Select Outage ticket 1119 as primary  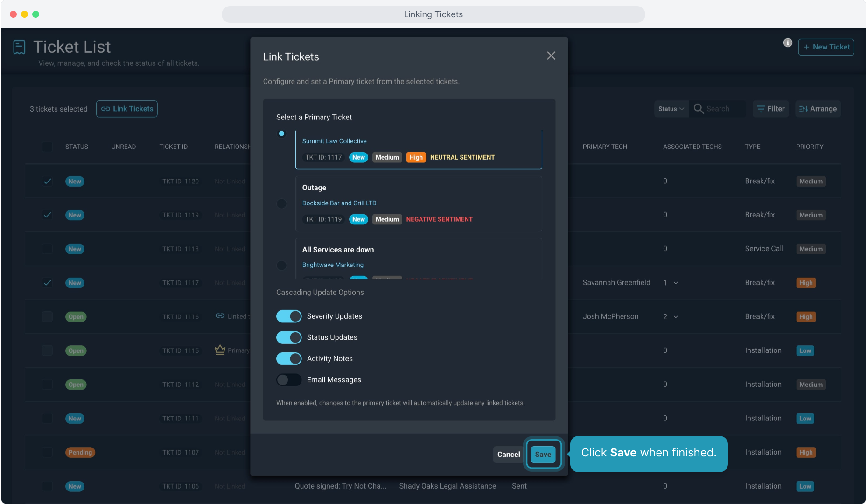281,204
